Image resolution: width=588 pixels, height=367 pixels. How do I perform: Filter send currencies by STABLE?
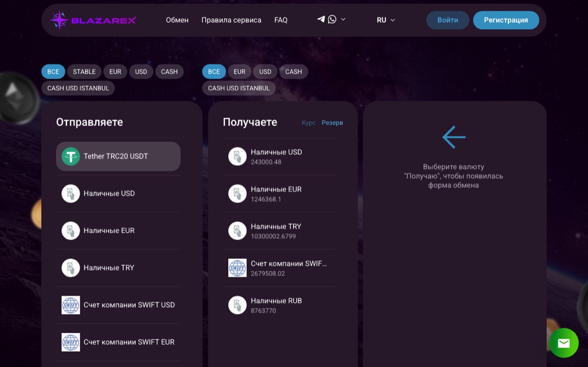coord(84,72)
